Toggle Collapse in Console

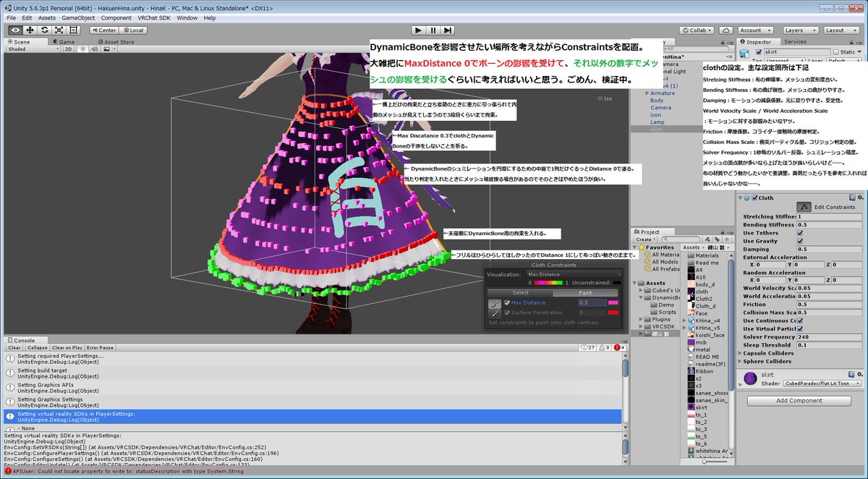click(x=37, y=347)
